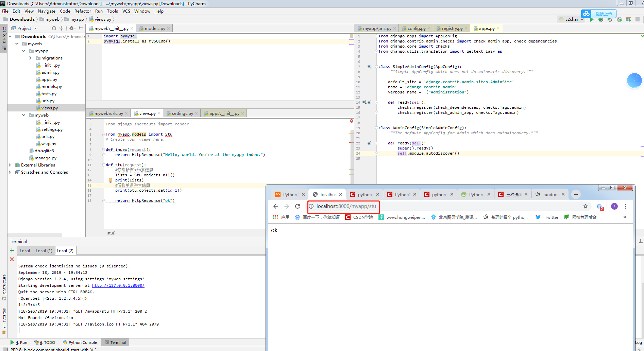Toggle the Terminal tool window button

point(116,342)
